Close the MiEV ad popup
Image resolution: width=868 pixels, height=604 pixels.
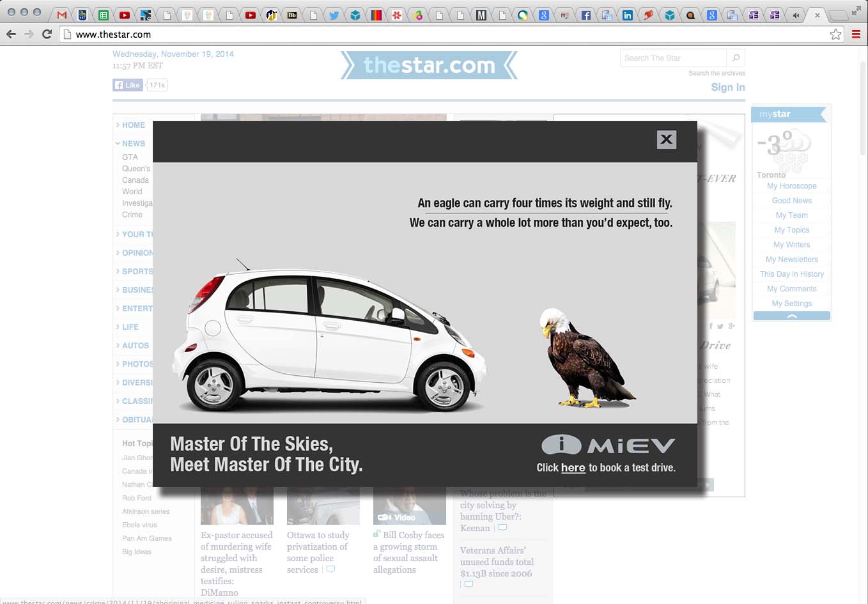666,139
